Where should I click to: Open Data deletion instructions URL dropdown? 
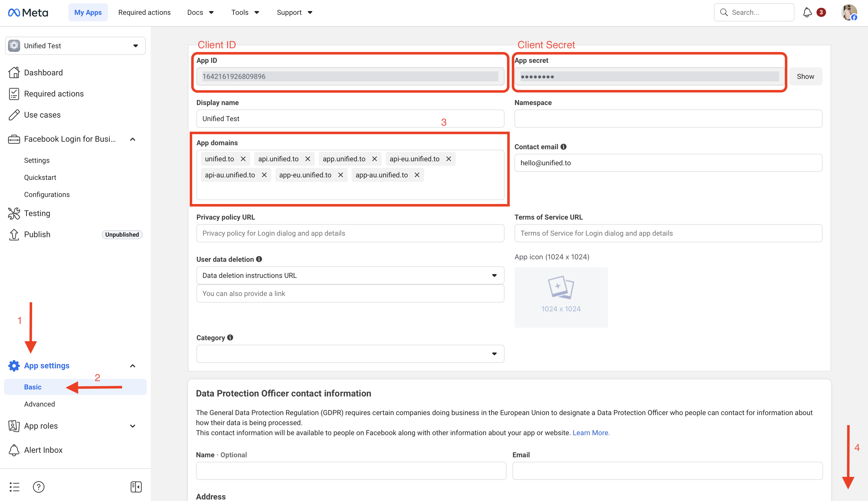350,275
